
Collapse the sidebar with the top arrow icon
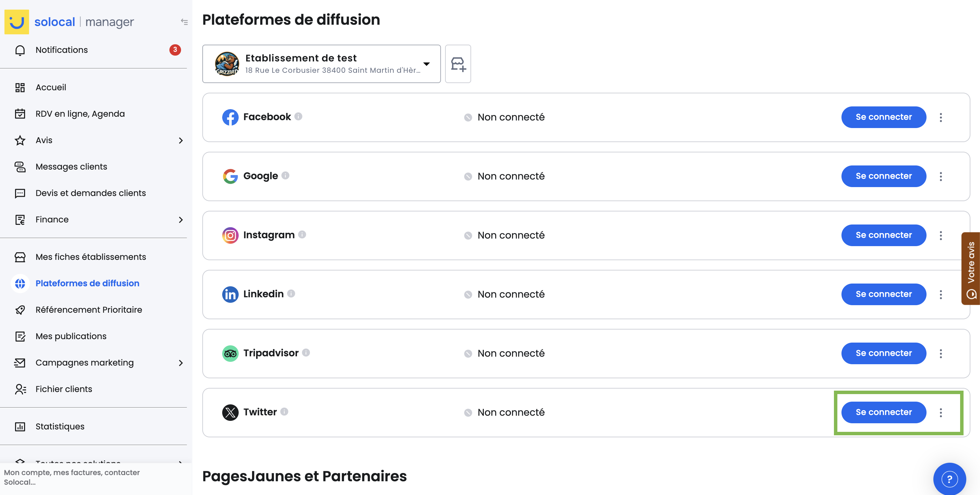(x=184, y=22)
